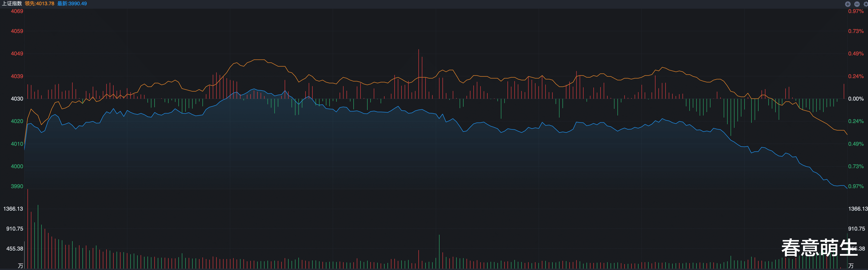The height and width of the screenshot is (270, 868).
Task: Click the orange 领先:4013.78 label
Action: (39, 3)
